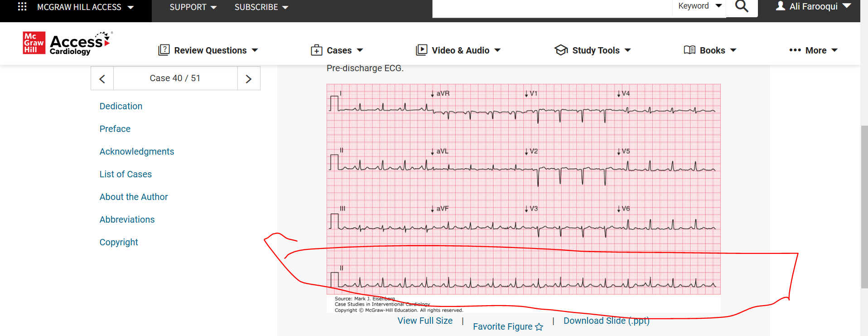Click the page vertical scrollbar
Screen dimensions: 868x336
pyautogui.click(x=864, y=206)
